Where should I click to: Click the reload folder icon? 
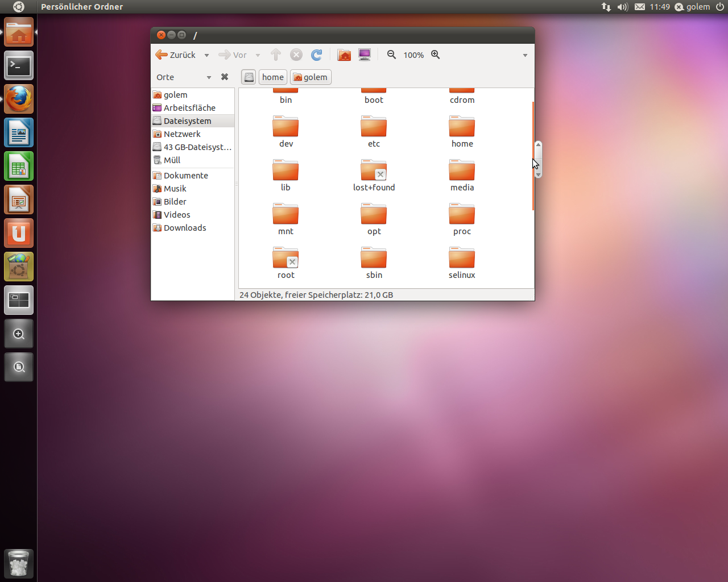317,55
